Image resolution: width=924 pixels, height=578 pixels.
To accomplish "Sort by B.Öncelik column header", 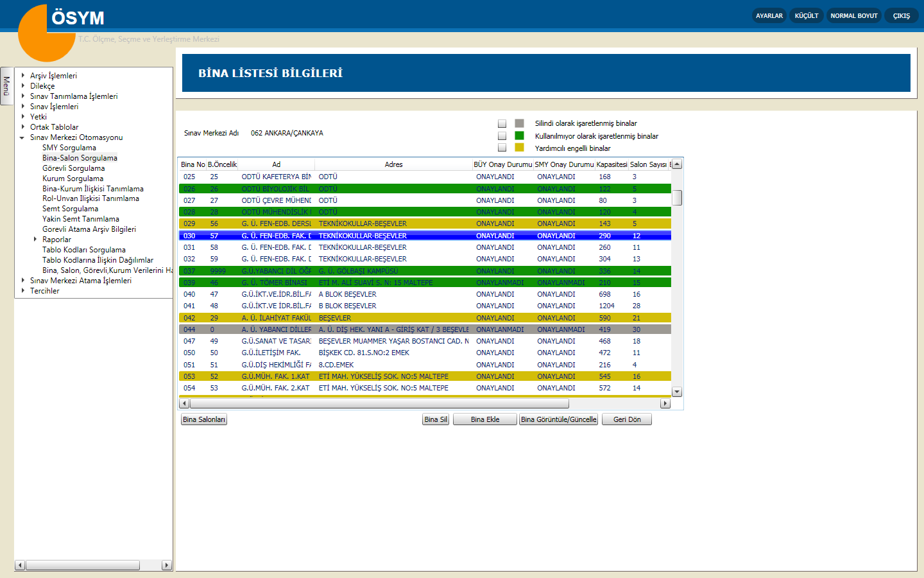I will click(222, 164).
